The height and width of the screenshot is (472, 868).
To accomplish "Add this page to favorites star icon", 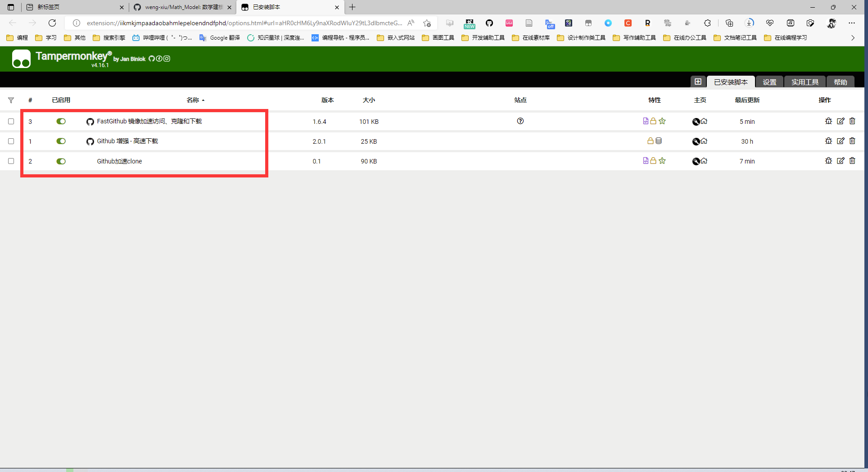I will [427, 23].
